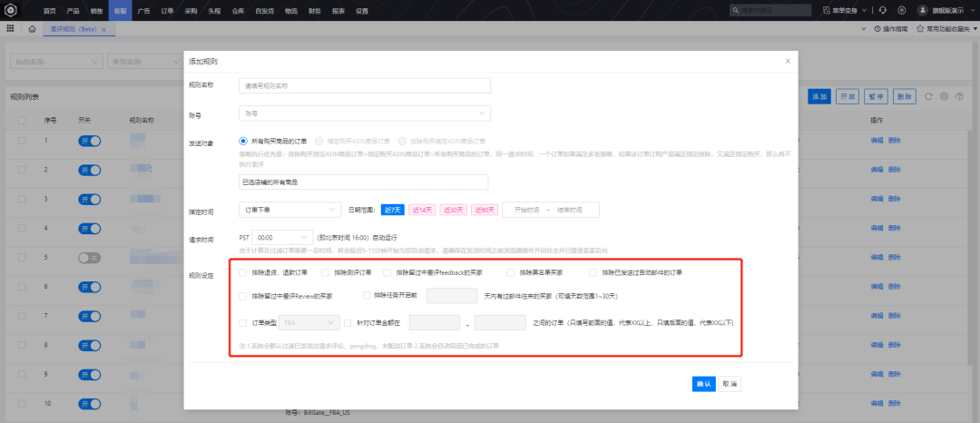
Task: Enable 排除黑名单买家 checkbox
Action: point(511,272)
